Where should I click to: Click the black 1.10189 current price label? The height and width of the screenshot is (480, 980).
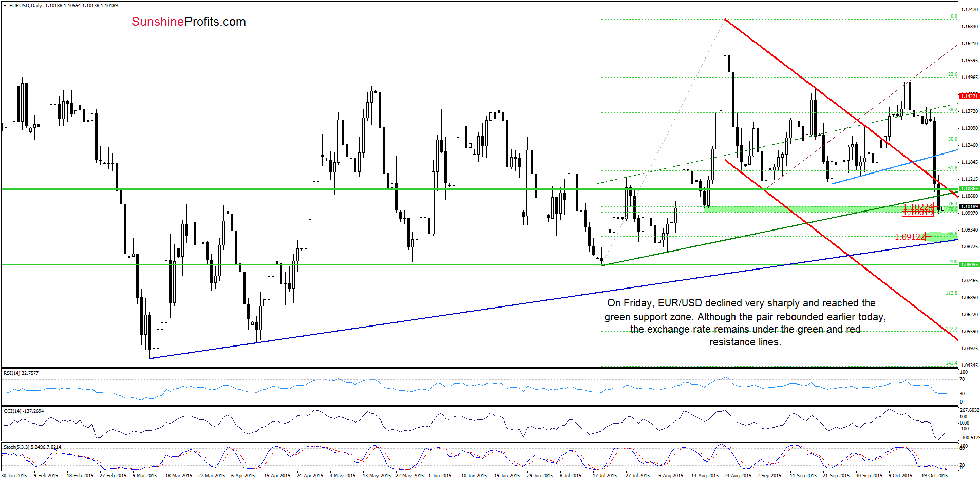pos(969,207)
